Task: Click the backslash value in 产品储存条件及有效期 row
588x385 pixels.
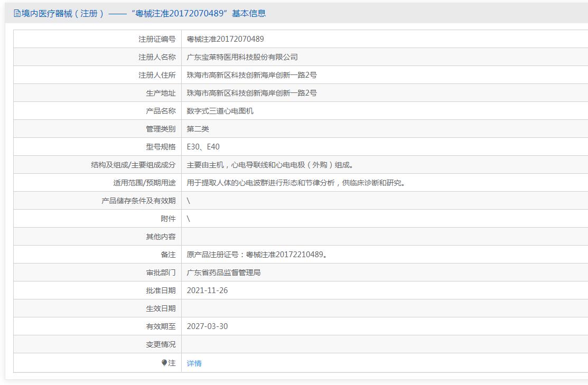Action: [188, 201]
